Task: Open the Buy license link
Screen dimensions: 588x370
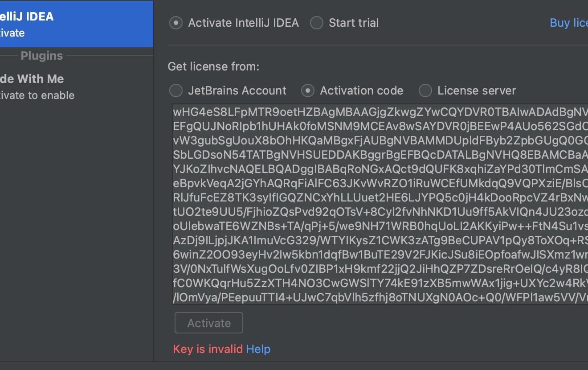Action: pyautogui.click(x=569, y=23)
